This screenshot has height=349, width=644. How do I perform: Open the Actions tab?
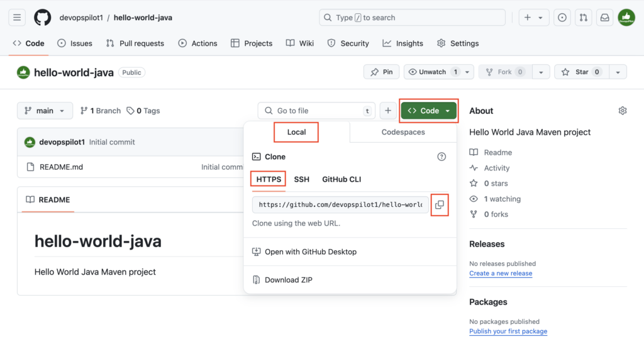(x=198, y=43)
